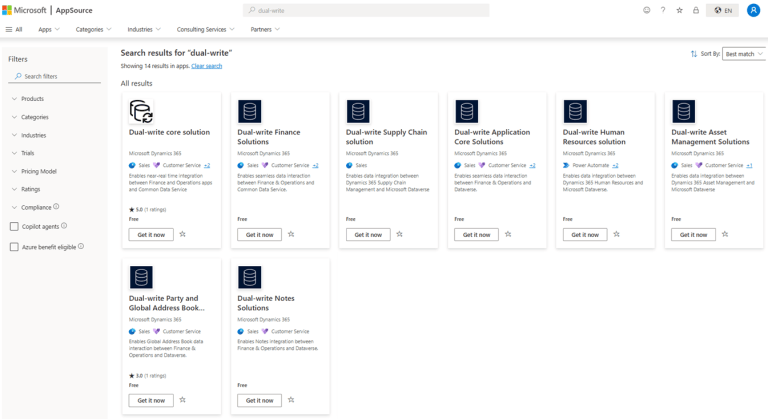Open the user account avatar
The image size is (768, 419).
point(753,10)
